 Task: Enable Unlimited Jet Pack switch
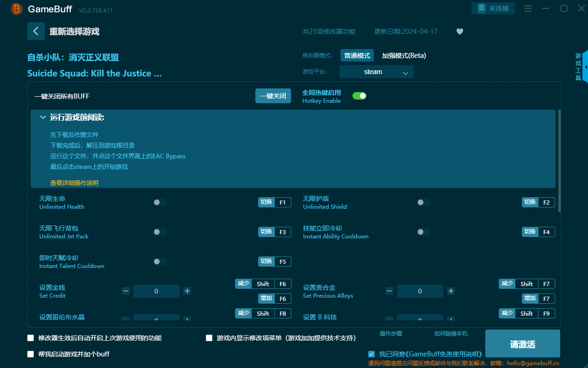click(160, 232)
